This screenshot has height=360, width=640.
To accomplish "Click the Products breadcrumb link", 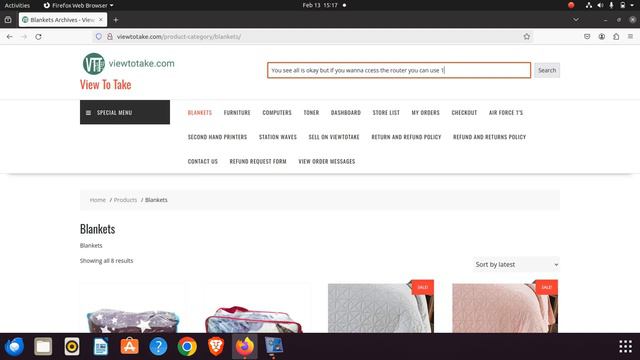I will [125, 200].
